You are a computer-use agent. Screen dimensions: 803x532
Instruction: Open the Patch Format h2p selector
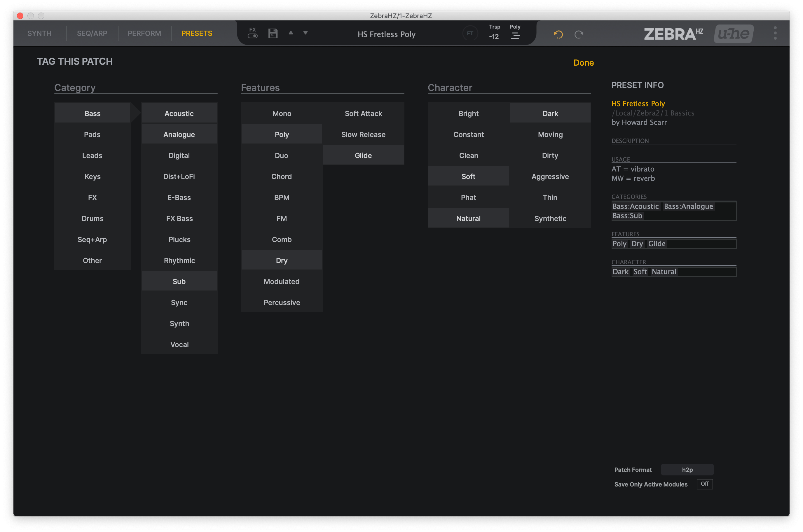coord(687,470)
